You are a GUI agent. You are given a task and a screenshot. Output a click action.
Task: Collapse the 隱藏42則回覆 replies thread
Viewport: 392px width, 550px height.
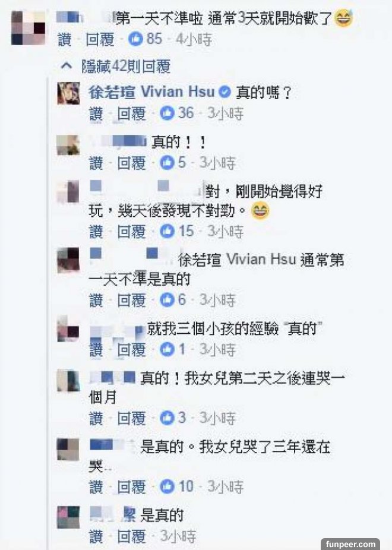coord(116,66)
